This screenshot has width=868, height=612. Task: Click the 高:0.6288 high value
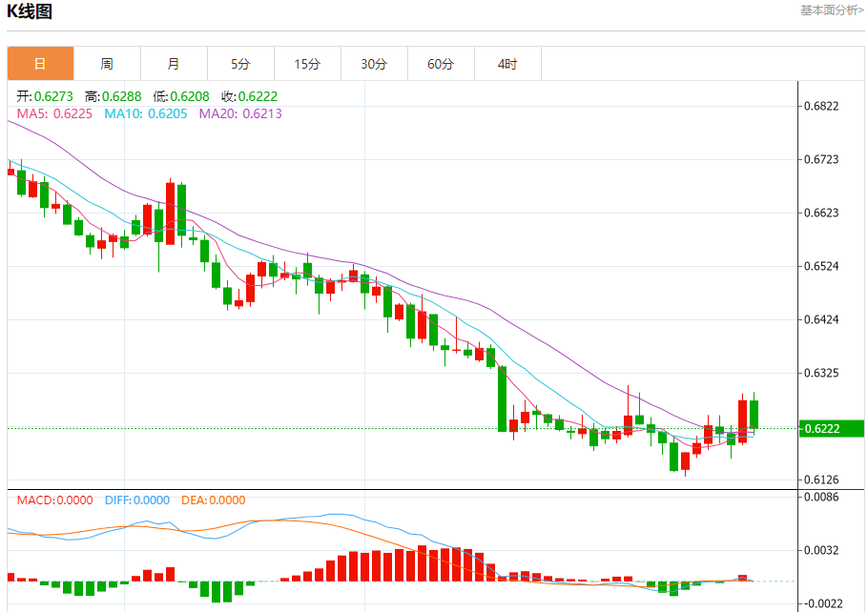coord(114,96)
